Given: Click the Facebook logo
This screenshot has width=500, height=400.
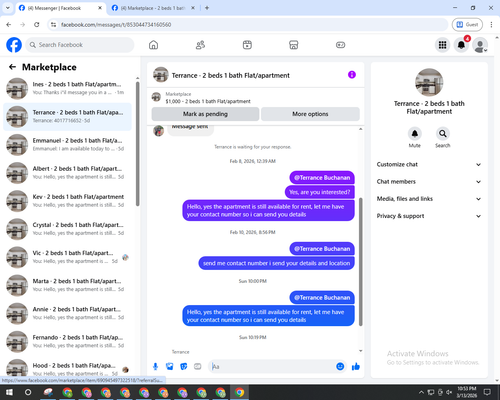Looking at the screenshot, I should 14,45.
